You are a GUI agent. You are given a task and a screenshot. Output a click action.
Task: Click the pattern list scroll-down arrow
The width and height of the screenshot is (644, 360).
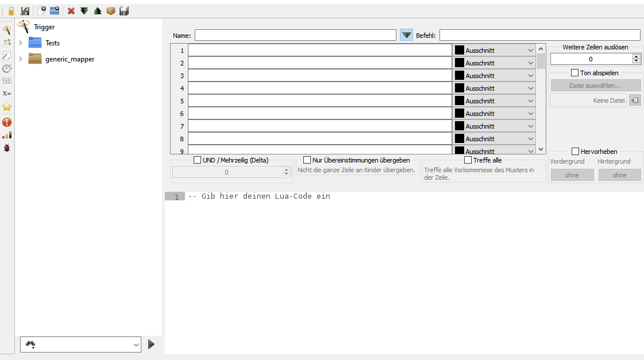pyautogui.click(x=541, y=149)
